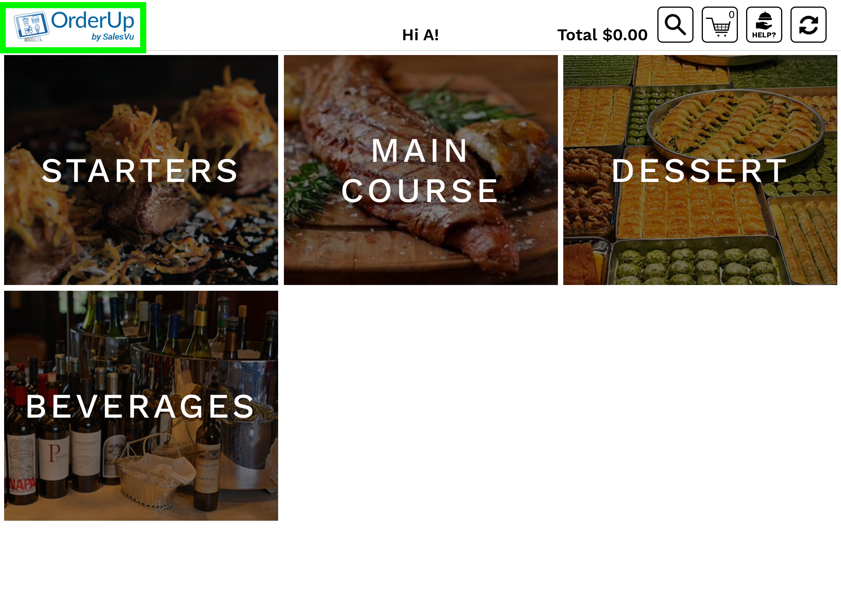Open the Beverages category tile
The width and height of the screenshot is (841, 616).
(141, 406)
